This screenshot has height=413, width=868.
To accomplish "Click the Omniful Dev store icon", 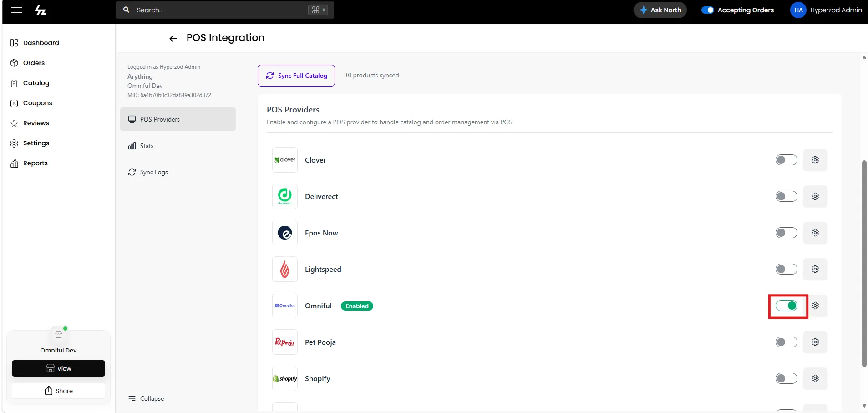I will (59, 335).
